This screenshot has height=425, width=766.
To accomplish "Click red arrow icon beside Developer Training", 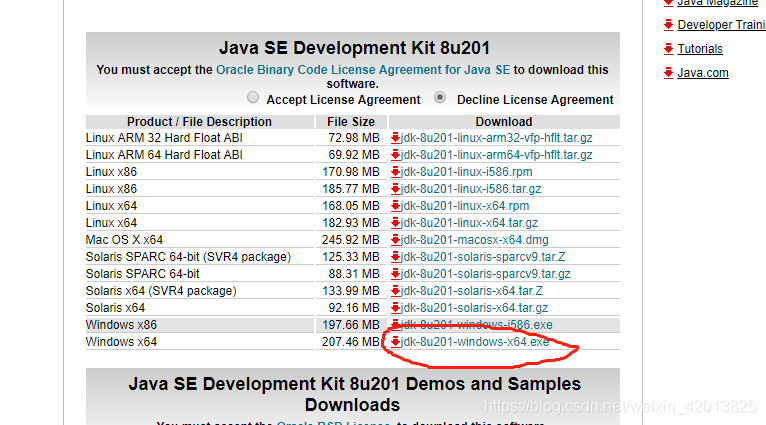I will coord(668,25).
